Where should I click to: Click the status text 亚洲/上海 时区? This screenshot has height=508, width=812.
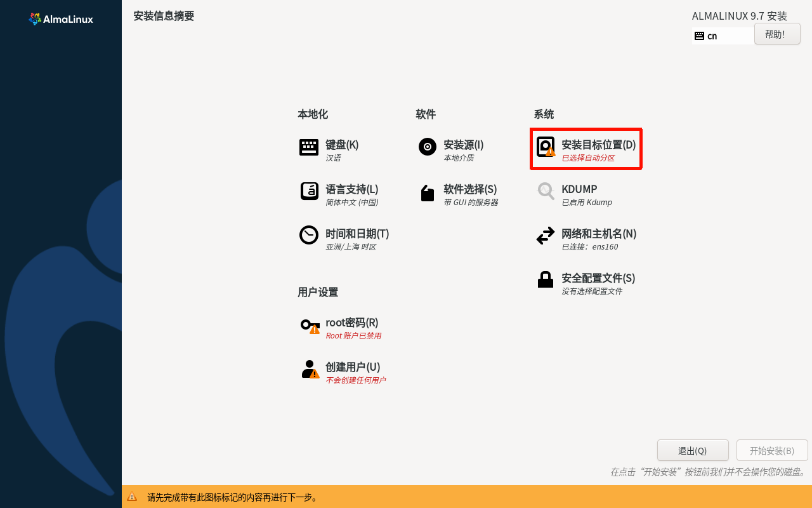351,247
